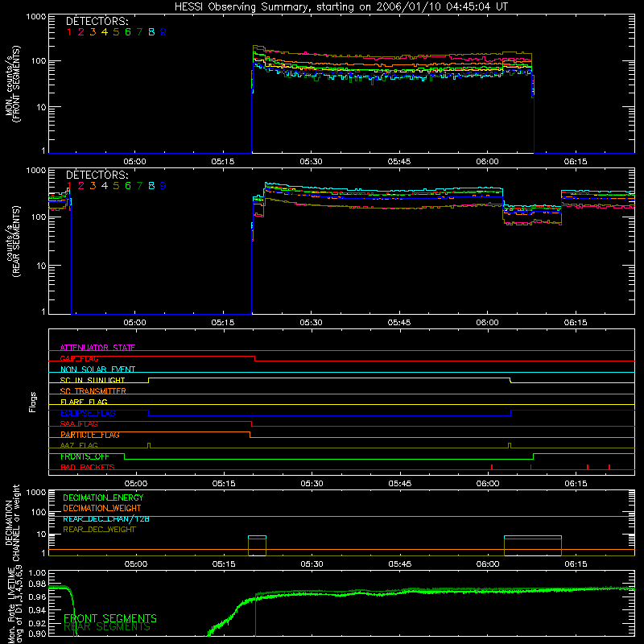Select yellow detector 4 in rear segments legend
Image resolution: width=644 pixels, height=644 pixels.
pyautogui.click(x=105, y=186)
